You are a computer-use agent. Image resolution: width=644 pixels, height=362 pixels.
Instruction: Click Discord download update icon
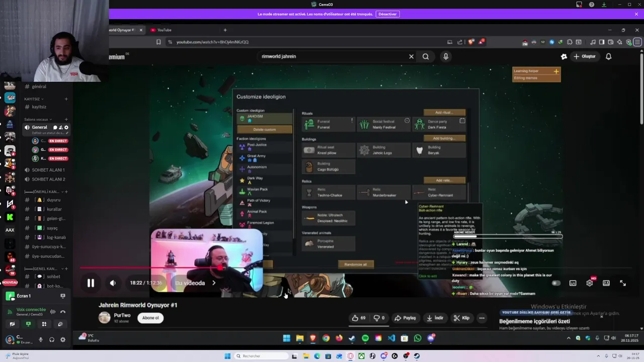[x=604, y=5]
